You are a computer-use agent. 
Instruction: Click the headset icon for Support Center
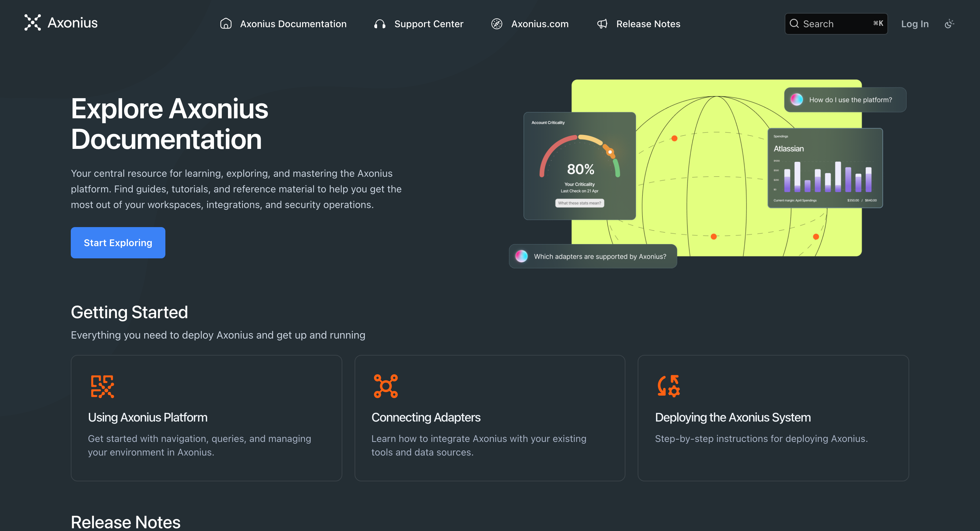pos(380,24)
